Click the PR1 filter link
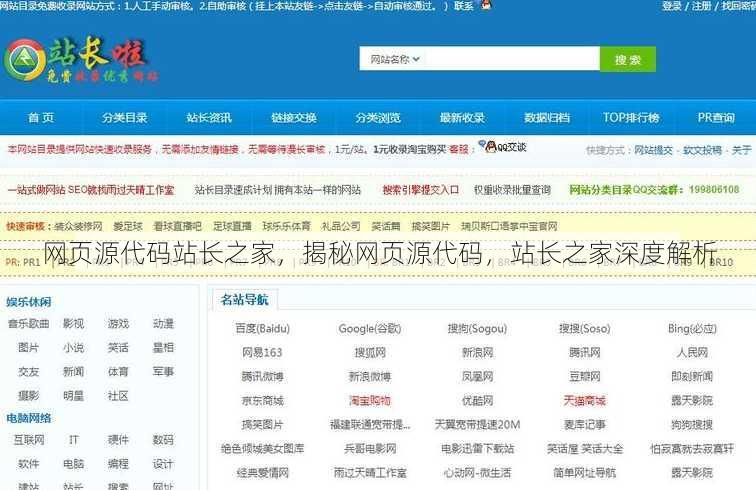The width and height of the screenshot is (756, 490). [x=31, y=262]
